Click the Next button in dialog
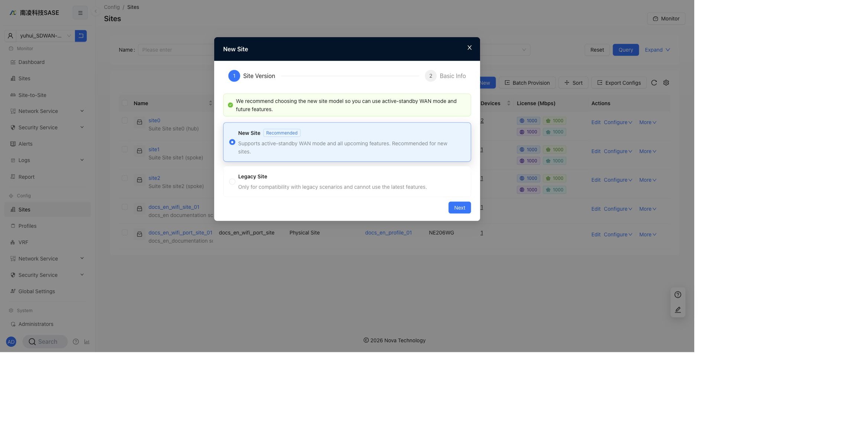Viewport: 868px width, 440px height. click(x=459, y=208)
